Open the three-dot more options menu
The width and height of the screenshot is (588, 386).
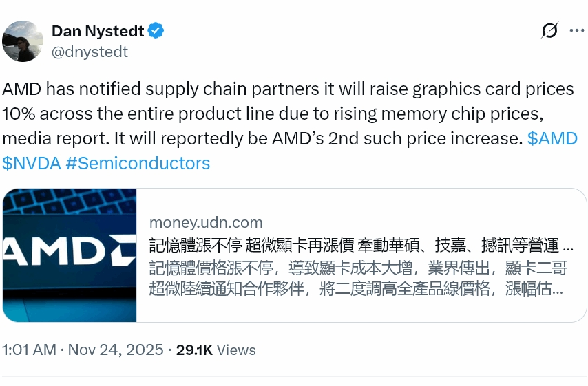click(x=576, y=30)
